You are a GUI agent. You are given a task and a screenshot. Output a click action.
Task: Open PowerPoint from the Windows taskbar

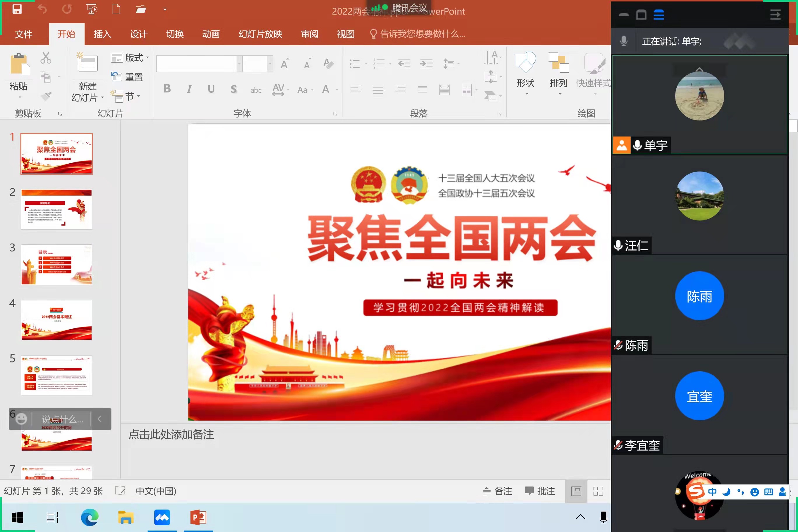198,517
